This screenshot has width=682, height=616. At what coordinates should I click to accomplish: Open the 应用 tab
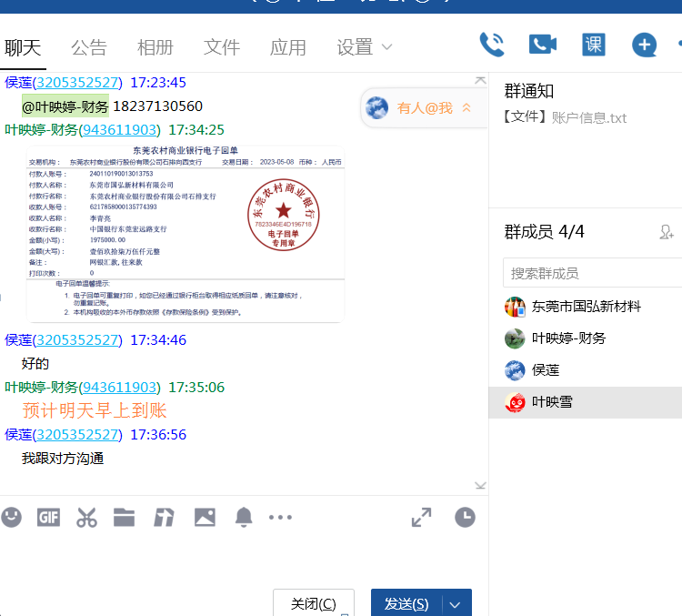288,47
